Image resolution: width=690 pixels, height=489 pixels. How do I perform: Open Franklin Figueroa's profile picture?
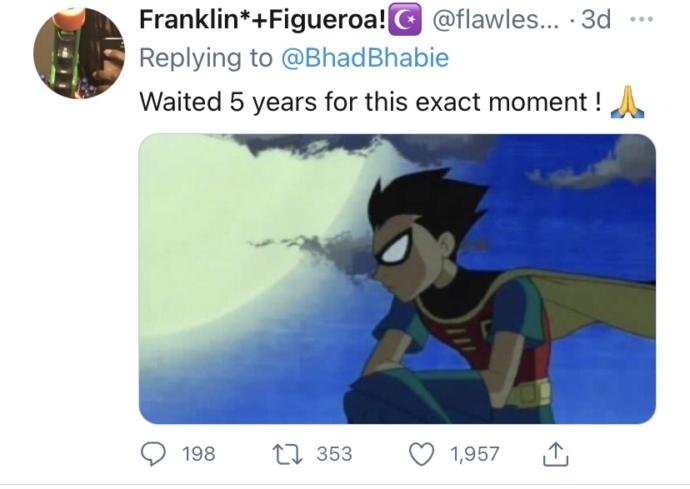coord(79,53)
